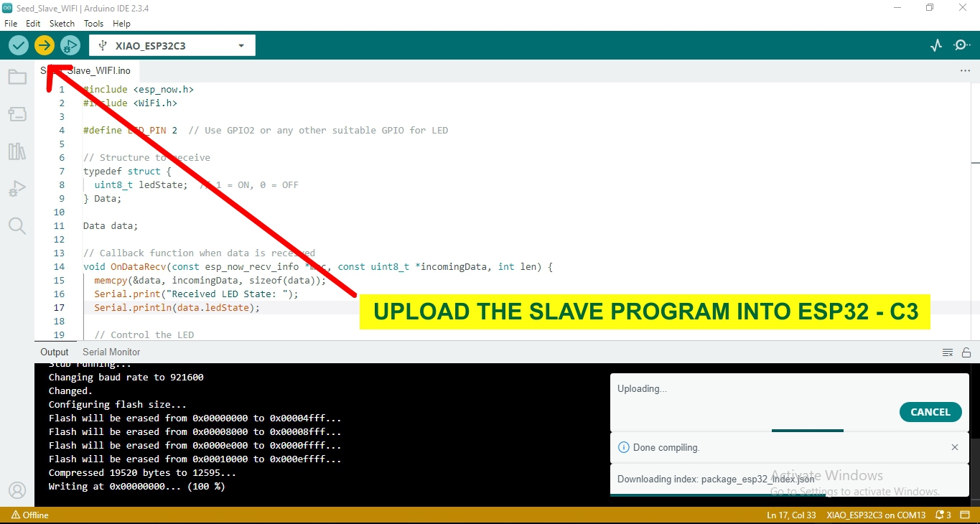
Task: Open the notifications bell showing 3
Action: click(943, 515)
